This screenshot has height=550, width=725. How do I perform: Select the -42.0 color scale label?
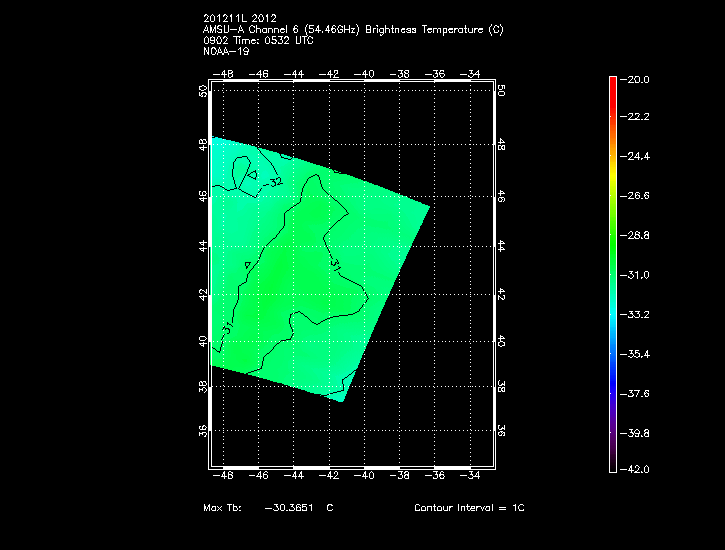point(636,469)
